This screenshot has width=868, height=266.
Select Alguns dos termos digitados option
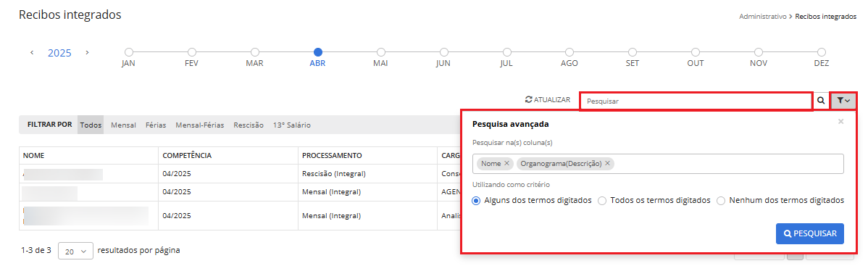coord(476,201)
